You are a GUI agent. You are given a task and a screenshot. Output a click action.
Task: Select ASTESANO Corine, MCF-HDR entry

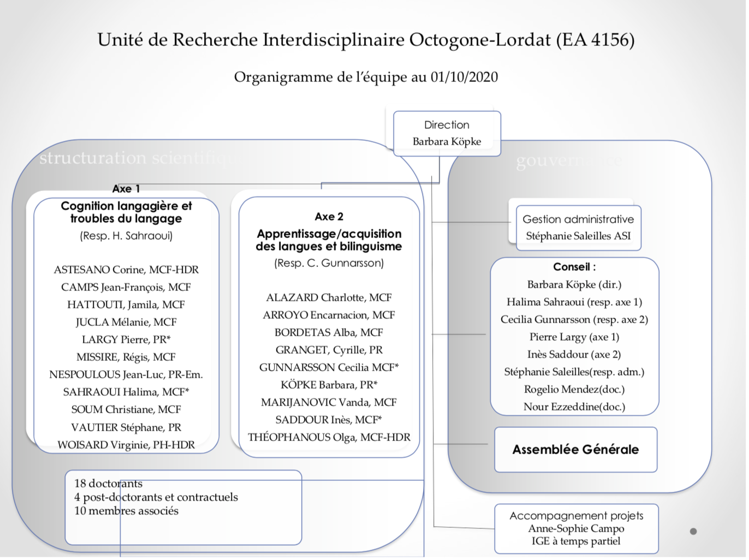[x=126, y=270]
